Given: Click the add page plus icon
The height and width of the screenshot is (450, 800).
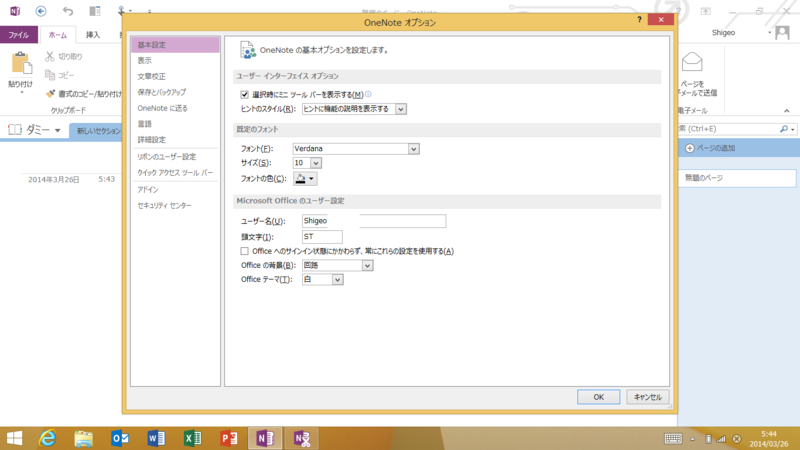Looking at the screenshot, I should click(x=689, y=148).
